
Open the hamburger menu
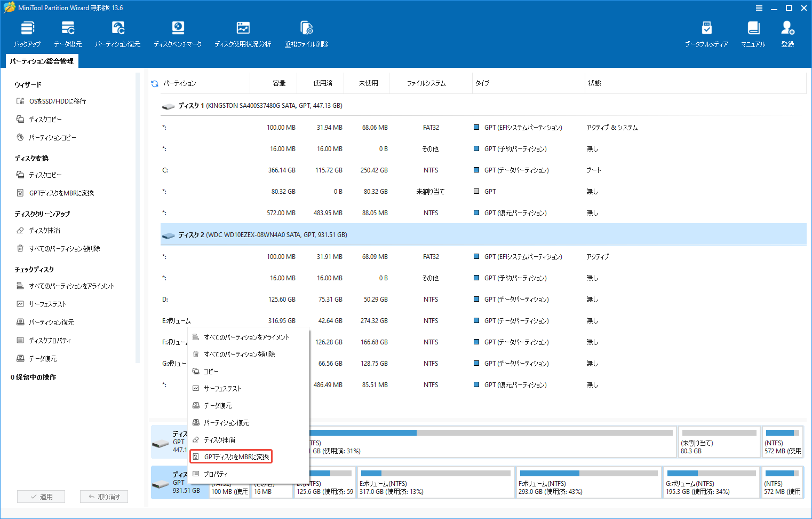click(x=760, y=8)
